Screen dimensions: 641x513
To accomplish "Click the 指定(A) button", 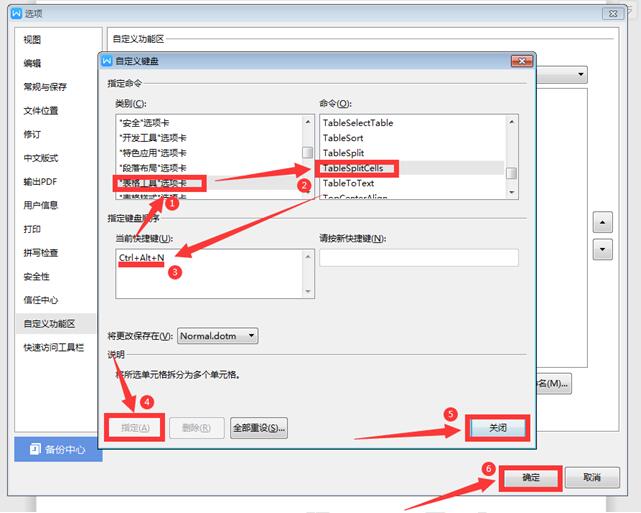I will (135, 428).
